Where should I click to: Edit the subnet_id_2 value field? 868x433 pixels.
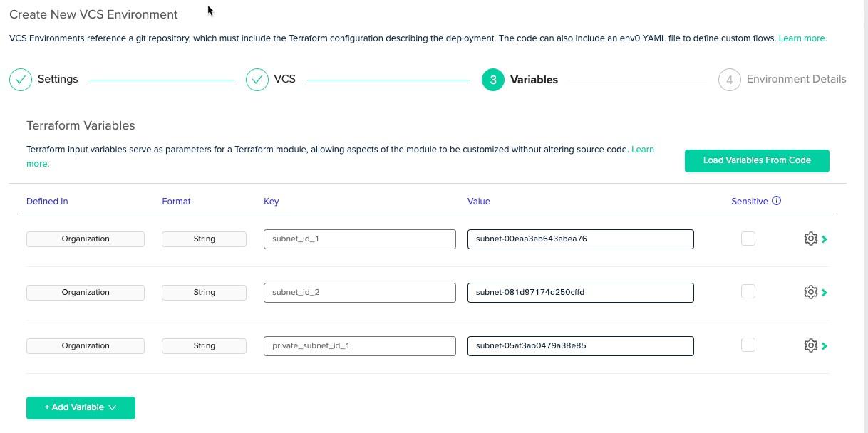click(580, 293)
